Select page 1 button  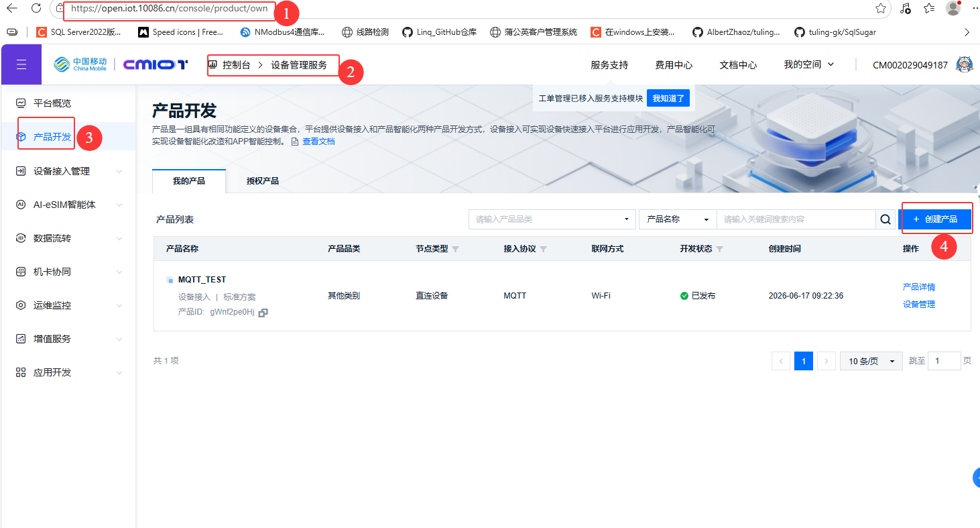(x=804, y=361)
